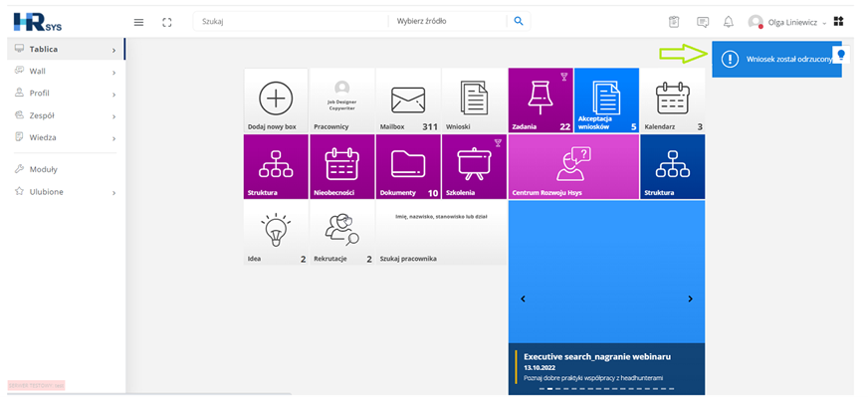This screenshot has width=868, height=397.
Task: Open the clipboard tasks icon in header
Action: (x=673, y=22)
